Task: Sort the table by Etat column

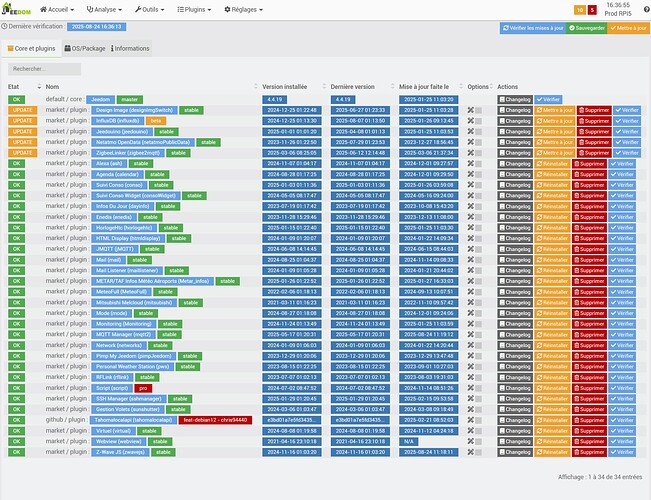Action: click(x=24, y=86)
